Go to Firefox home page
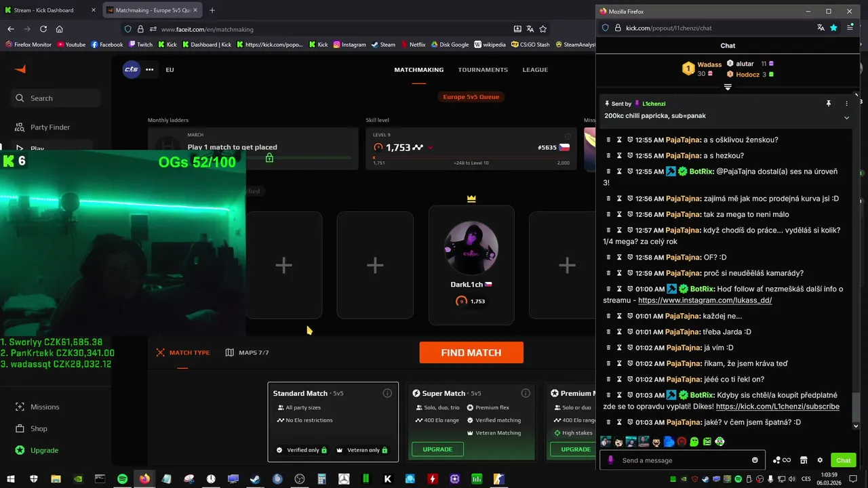This screenshot has height=488, width=868. [x=60, y=29]
